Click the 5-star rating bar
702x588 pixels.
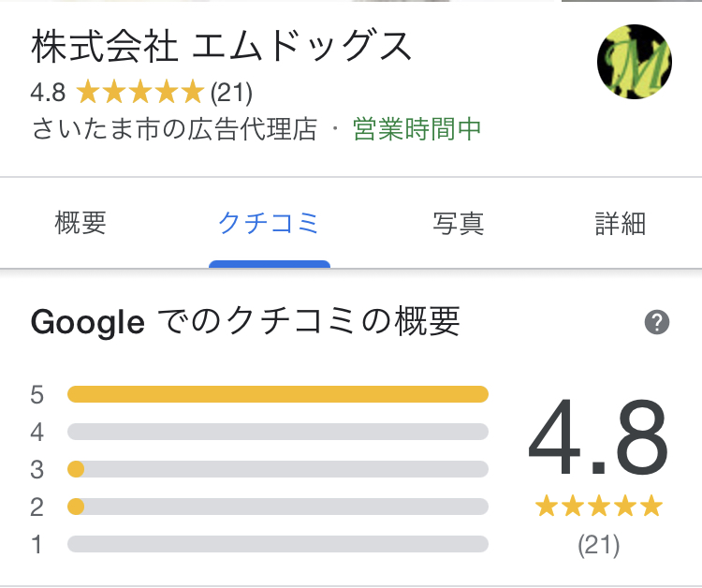tap(278, 394)
